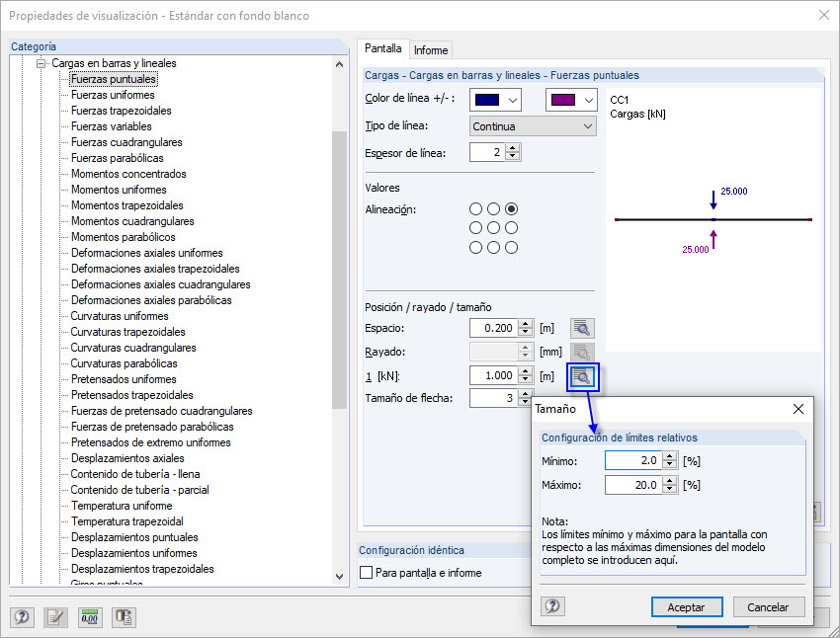Image resolution: width=840 pixels, height=638 pixels.
Task: Select Fuerzas puntuales in the tree
Action: point(113,79)
